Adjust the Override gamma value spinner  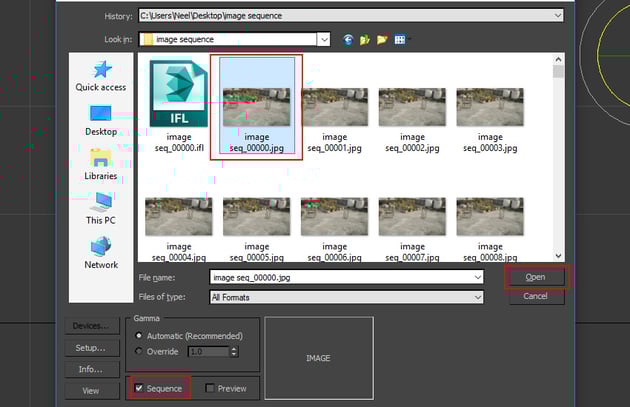(x=234, y=352)
